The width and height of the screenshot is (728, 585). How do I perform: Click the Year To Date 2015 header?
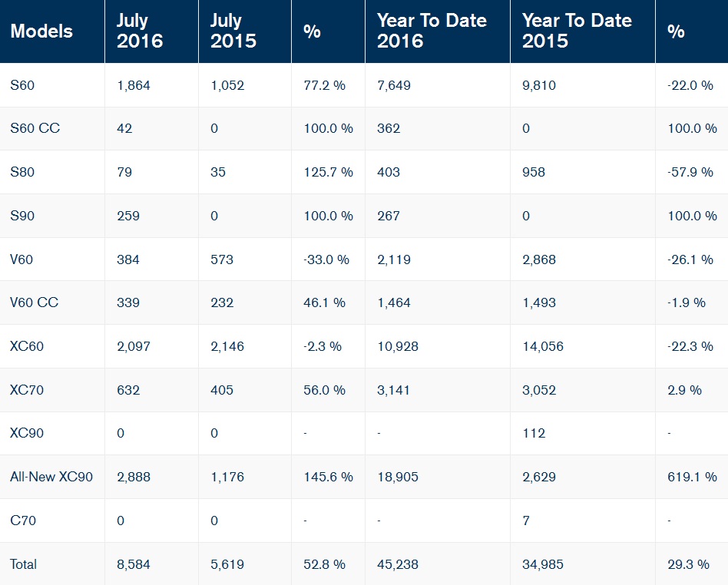[x=577, y=31]
